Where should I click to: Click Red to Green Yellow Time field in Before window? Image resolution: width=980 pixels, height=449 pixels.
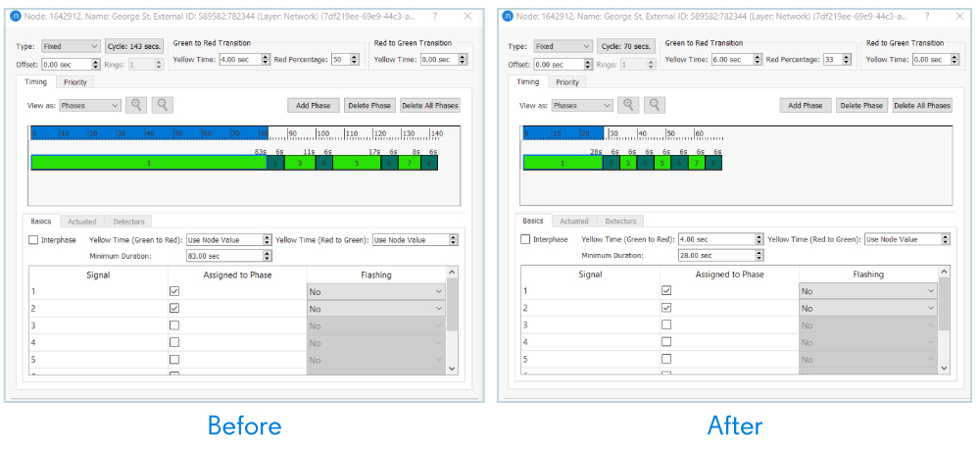(x=444, y=60)
